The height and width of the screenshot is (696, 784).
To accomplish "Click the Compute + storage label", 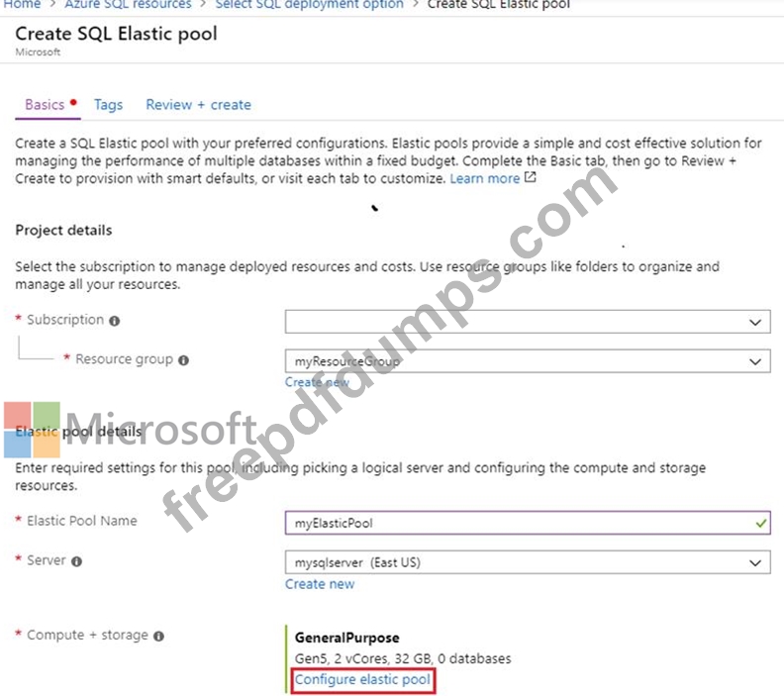I will coord(87,635).
